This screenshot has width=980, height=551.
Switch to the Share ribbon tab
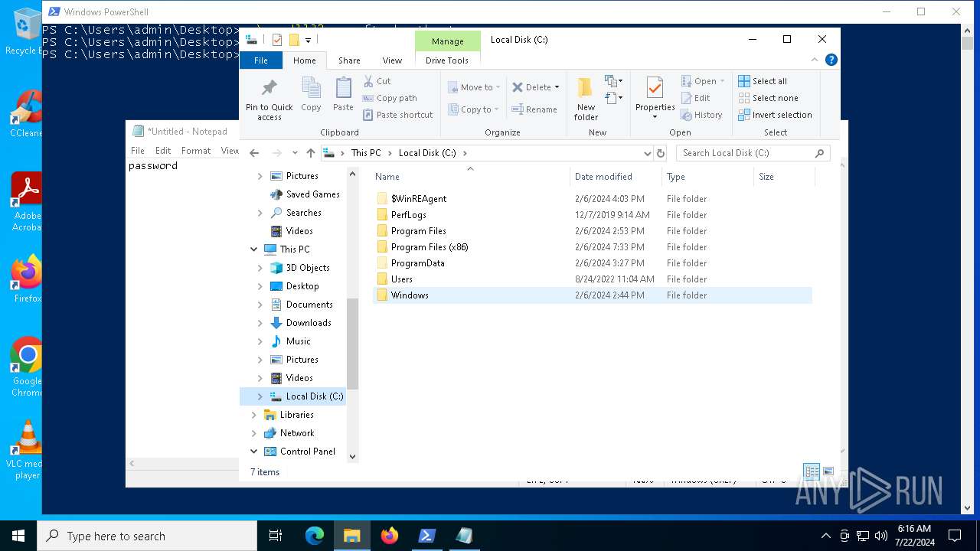pyautogui.click(x=349, y=60)
